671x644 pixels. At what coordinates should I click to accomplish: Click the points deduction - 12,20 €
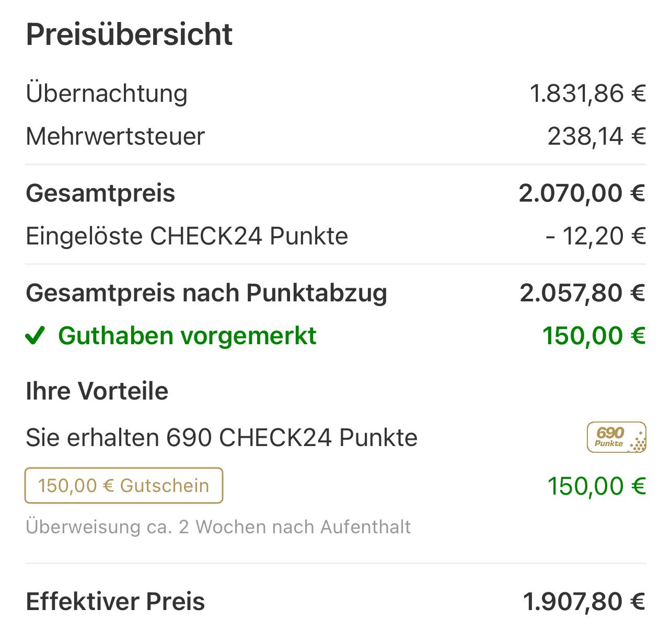tap(595, 236)
